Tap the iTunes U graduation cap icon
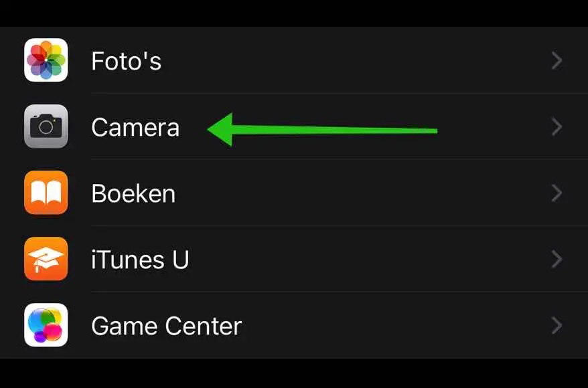Viewport: 588px width, 388px height. (46, 259)
